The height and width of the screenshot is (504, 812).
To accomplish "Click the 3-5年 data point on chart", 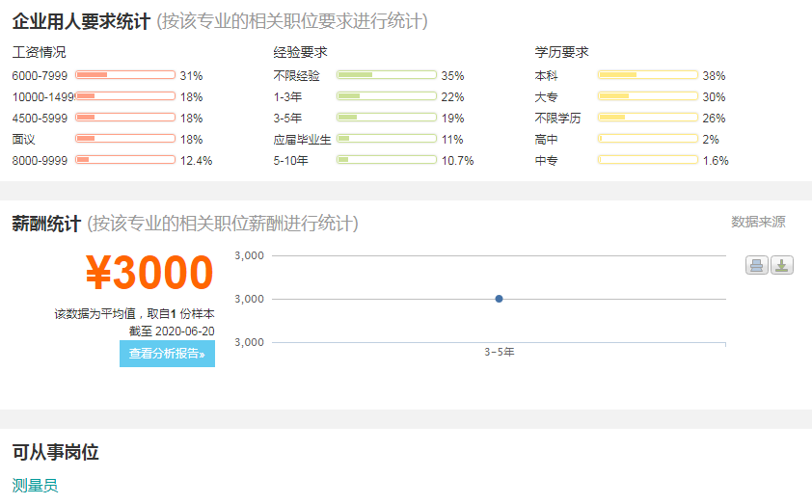I will point(499,299).
